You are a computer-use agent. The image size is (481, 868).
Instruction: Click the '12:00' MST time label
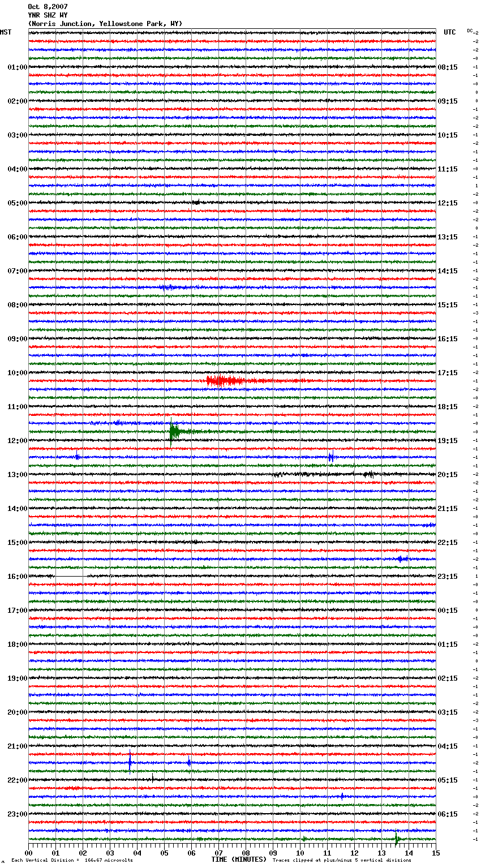click(18, 441)
